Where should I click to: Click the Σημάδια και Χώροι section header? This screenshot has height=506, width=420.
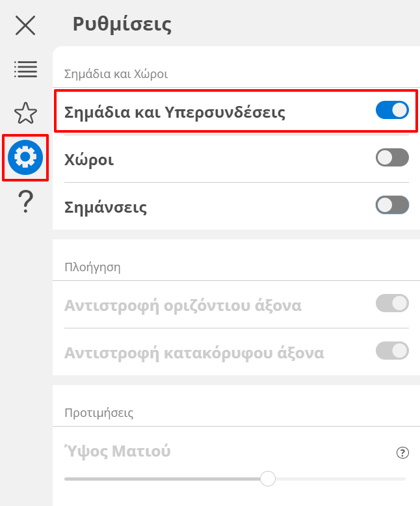tap(116, 73)
